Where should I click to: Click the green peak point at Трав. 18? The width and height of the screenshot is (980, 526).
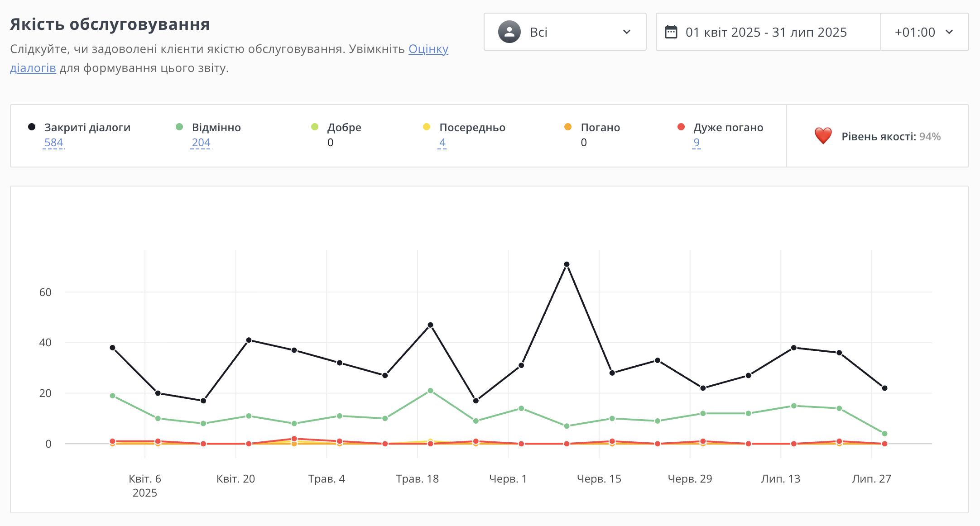pos(430,391)
